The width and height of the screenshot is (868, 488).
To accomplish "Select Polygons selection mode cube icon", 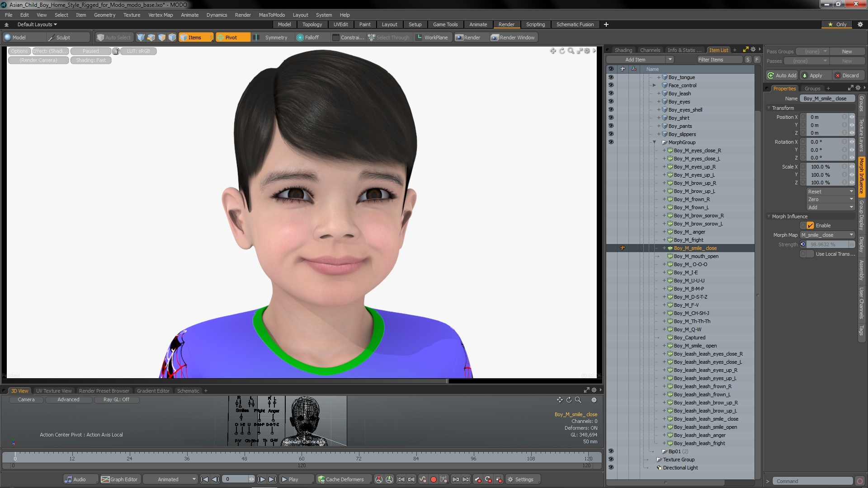I will [x=161, y=38].
